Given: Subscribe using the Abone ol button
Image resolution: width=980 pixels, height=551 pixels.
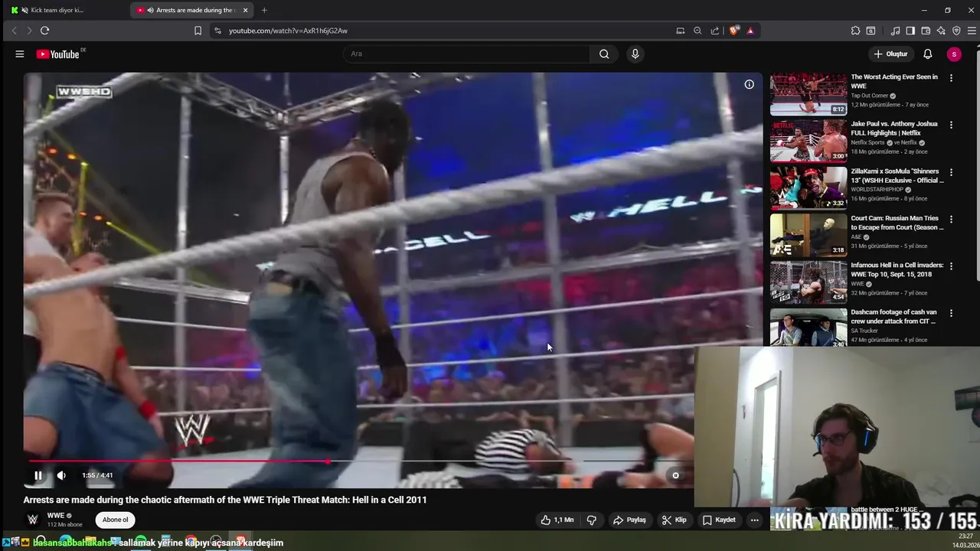Looking at the screenshot, I should click(x=116, y=520).
